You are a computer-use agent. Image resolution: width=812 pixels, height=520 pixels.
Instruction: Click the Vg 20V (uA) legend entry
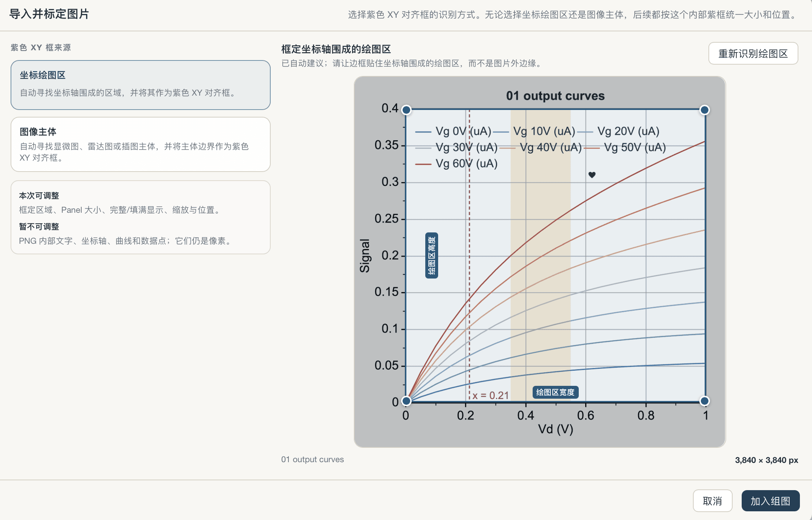(618, 131)
